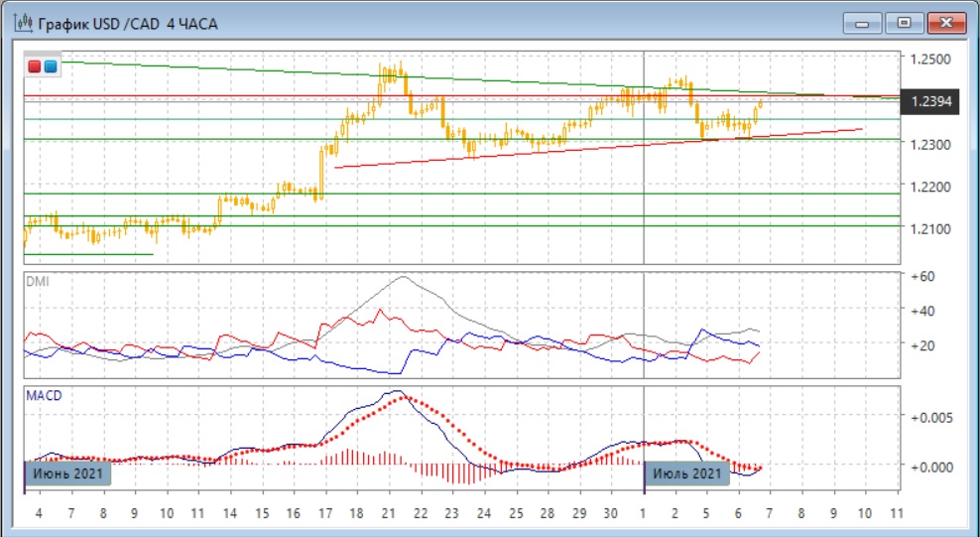Click the Июль 2021 month marker

coord(688,474)
